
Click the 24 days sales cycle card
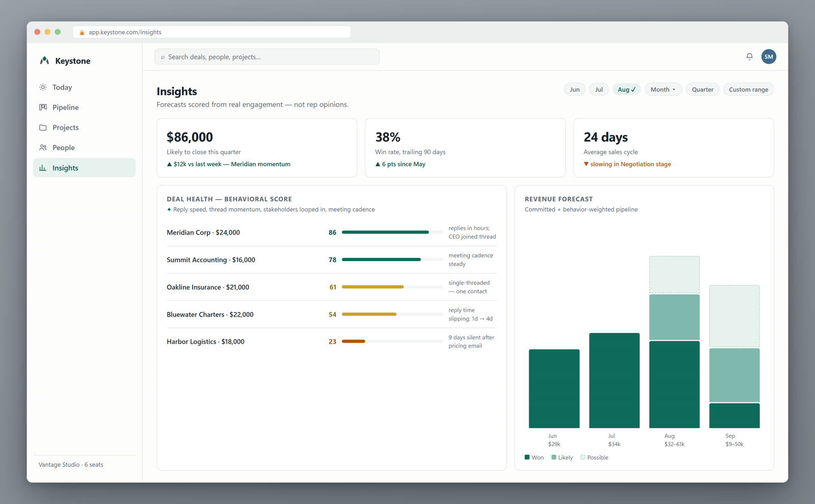coord(673,148)
